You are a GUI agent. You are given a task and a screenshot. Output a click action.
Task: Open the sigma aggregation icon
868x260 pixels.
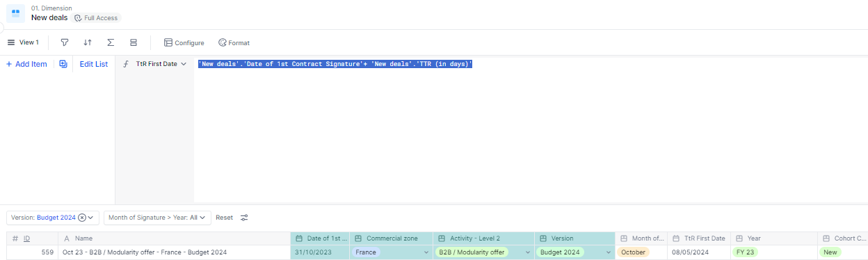pos(111,42)
